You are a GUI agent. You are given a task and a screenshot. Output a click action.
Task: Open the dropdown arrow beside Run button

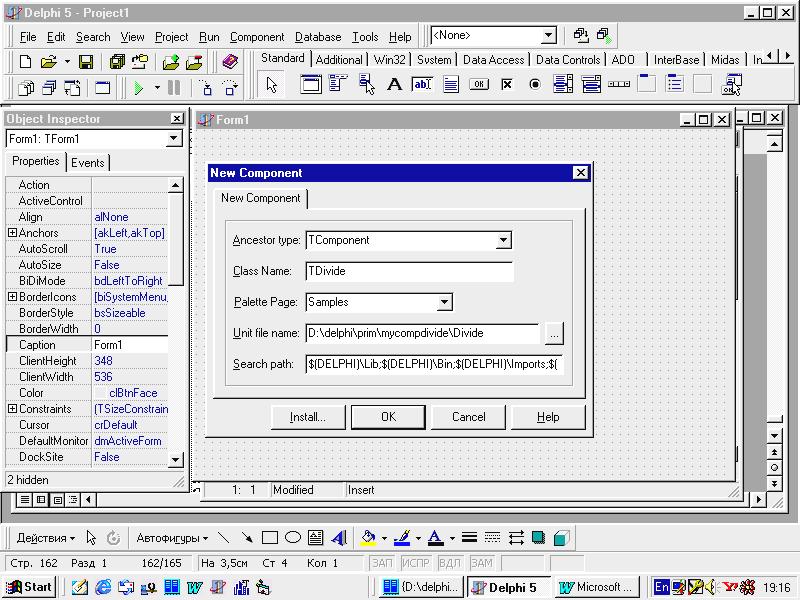(x=157, y=88)
